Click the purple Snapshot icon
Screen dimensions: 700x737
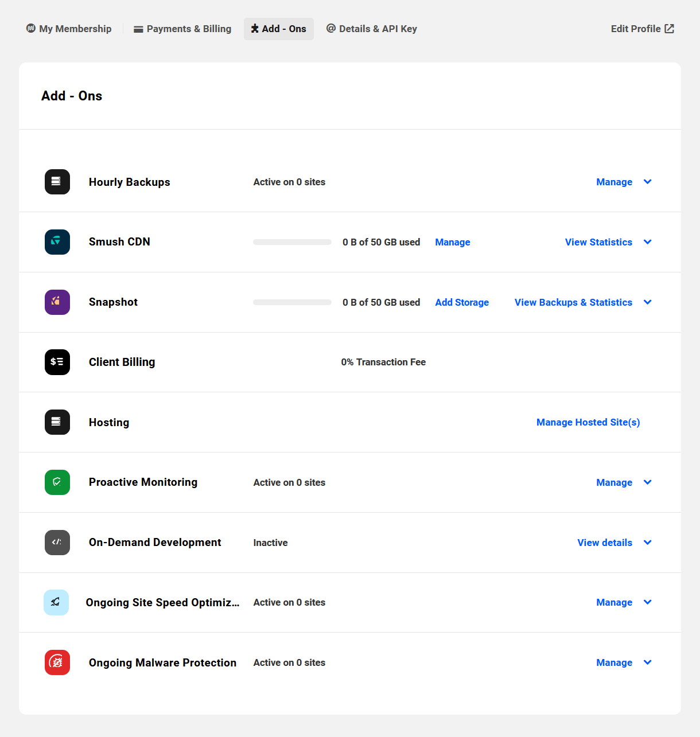pos(57,302)
